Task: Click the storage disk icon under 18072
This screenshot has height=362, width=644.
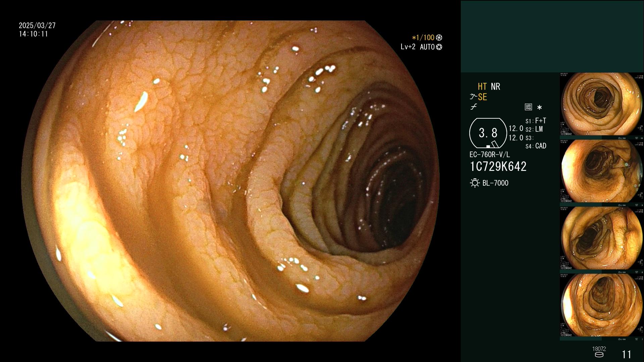Action: point(599,355)
